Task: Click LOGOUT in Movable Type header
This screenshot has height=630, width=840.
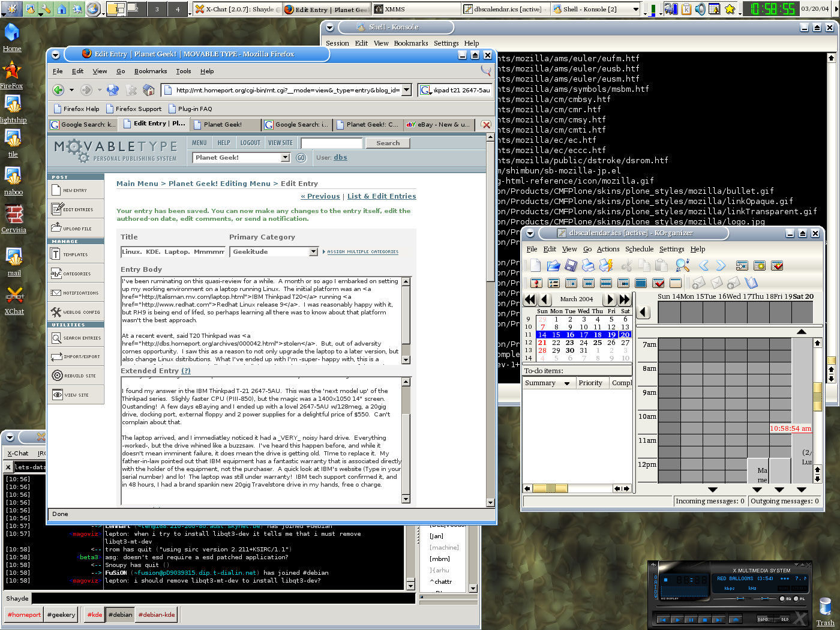Action: [x=250, y=143]
